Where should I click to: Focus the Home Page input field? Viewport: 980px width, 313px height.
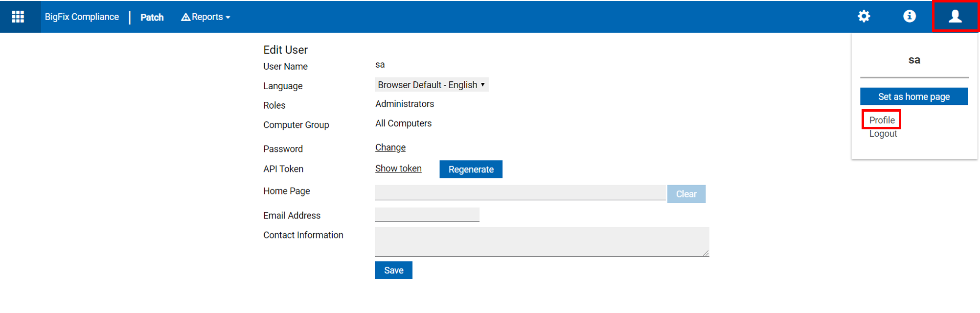(520, 193)
